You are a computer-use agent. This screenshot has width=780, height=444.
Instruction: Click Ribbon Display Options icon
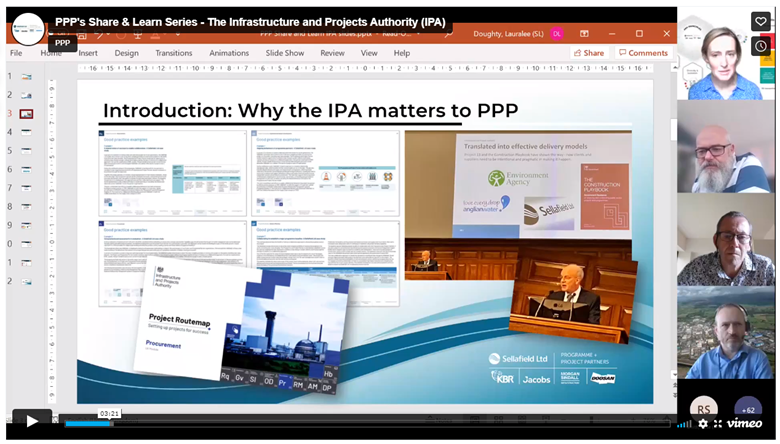[x=584, y=34]
